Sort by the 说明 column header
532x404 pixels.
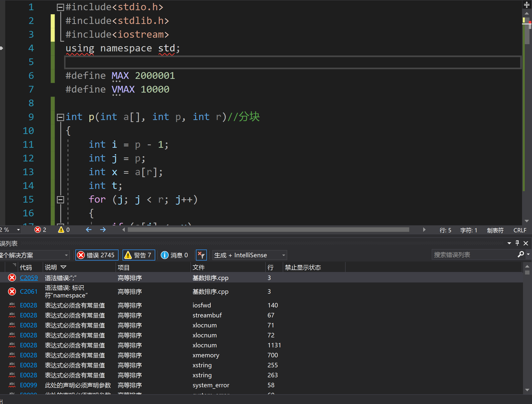[51, 267]
